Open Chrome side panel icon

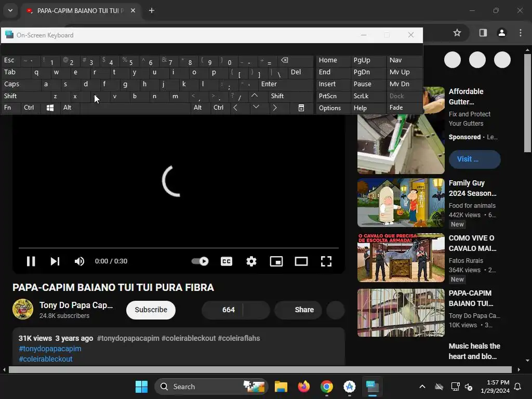pos(483,33)
